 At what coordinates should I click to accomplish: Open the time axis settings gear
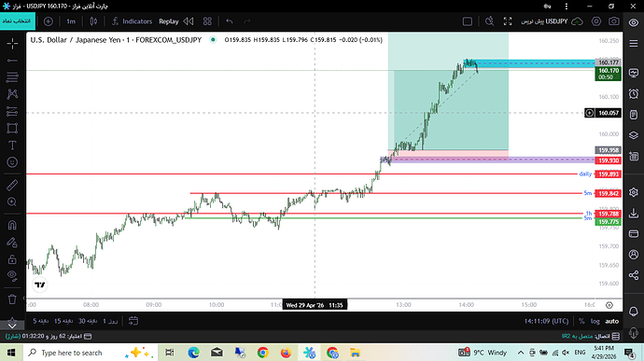pyautogui.click(x=609, y=305)
